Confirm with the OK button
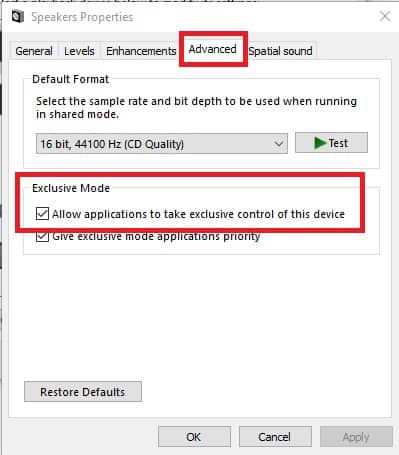The width and height of the screenshot is (399, 455). [x=194, y=437]
